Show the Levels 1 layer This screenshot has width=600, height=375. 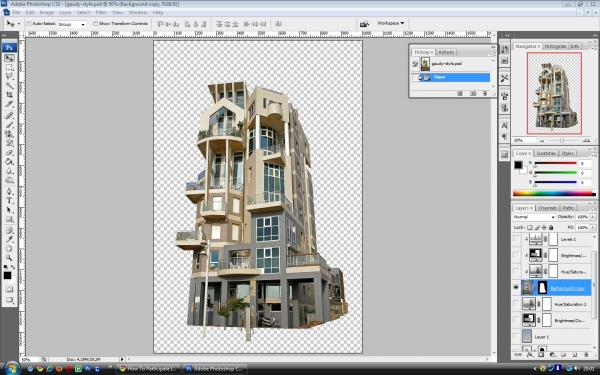[x=516, y=239]
